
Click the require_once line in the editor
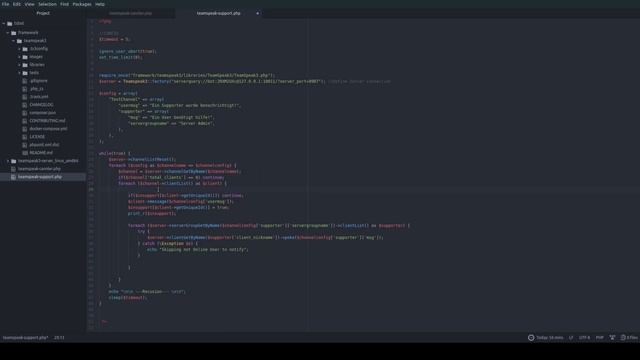[x=187, y=76]
